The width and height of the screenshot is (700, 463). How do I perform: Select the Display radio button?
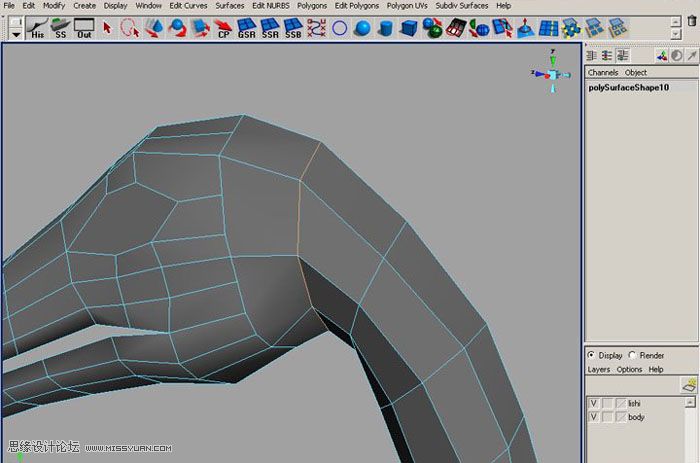(591, 355)
